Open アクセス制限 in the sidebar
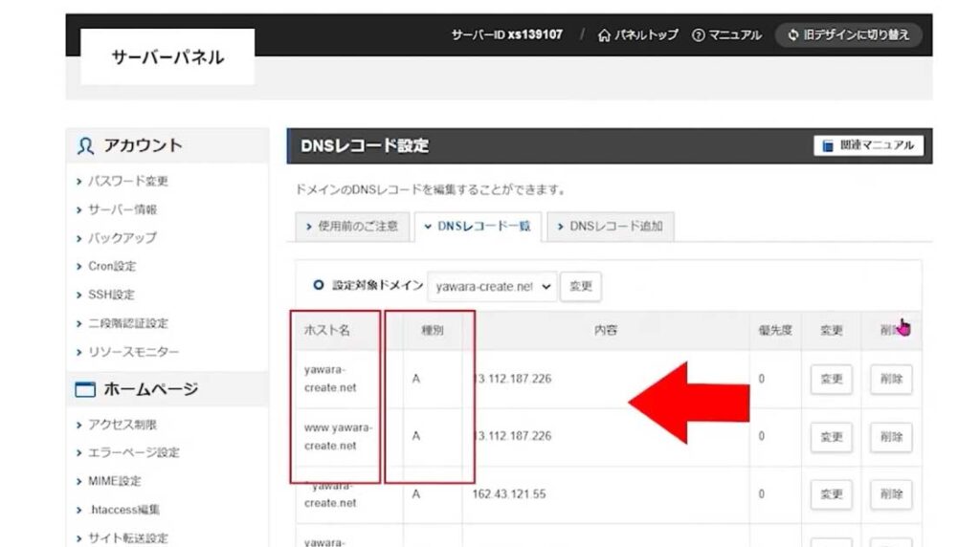This screenshot has height=547, width=980. point(122,425)
